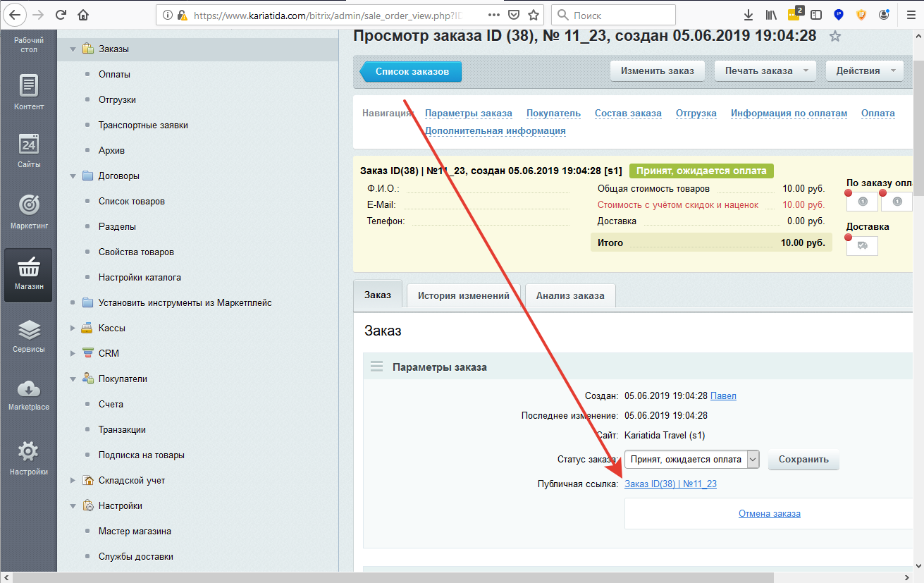This screenshot has width=924, height=583.
Task: Click the Список заказов button
Action: [412, 71]
